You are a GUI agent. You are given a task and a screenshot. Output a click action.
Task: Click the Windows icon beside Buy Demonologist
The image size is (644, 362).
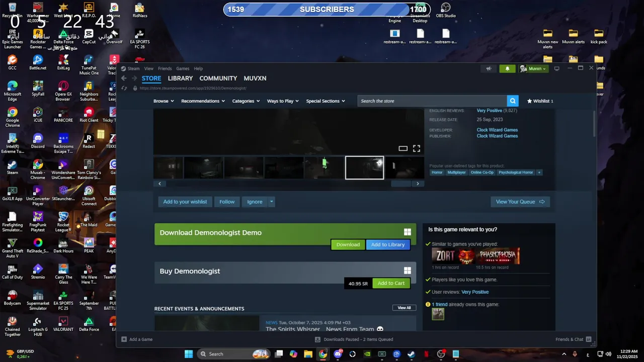408,271
